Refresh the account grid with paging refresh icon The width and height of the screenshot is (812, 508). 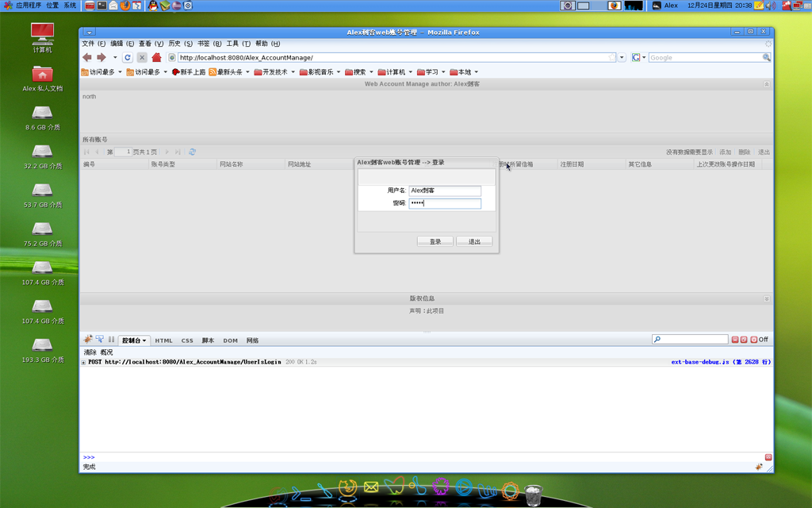192,152
